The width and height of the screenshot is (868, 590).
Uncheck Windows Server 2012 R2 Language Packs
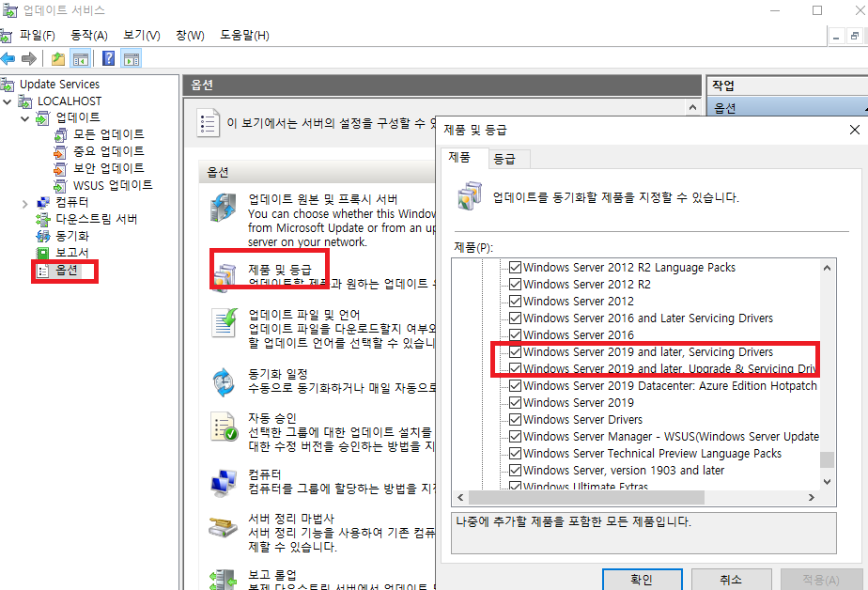point(516,268)
